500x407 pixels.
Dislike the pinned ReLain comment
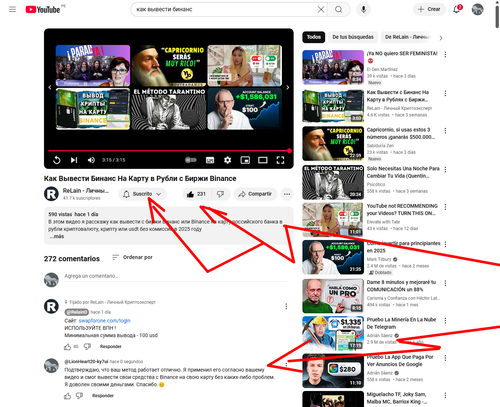click(87, 347)
